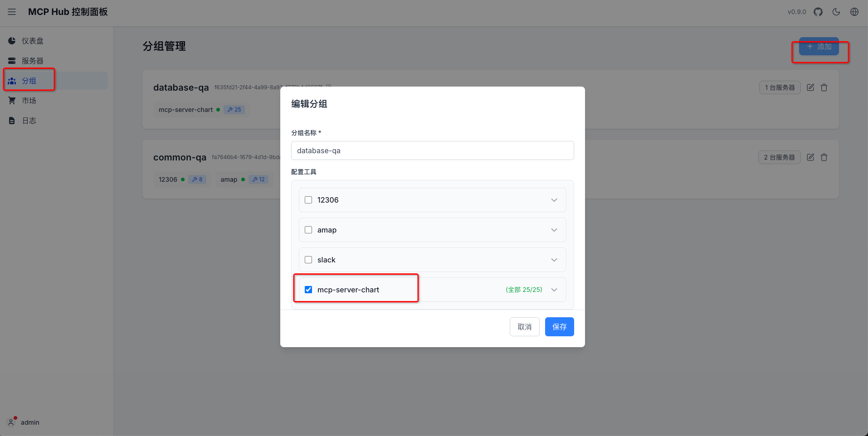This screenshot has width=868, height=436.
Task: Check the slack checkbox
Action: pyautogui.click(x=308, y=260)
